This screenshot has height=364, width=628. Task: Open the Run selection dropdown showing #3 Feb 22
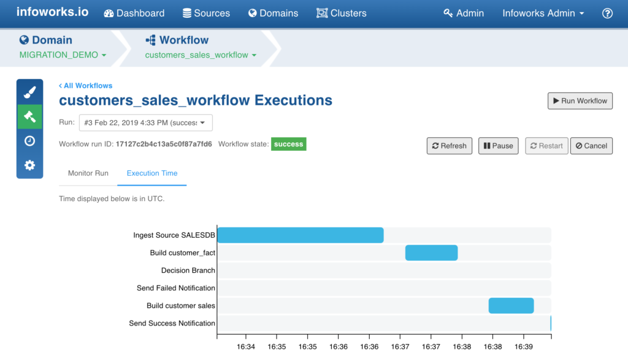tap(145, 123)
